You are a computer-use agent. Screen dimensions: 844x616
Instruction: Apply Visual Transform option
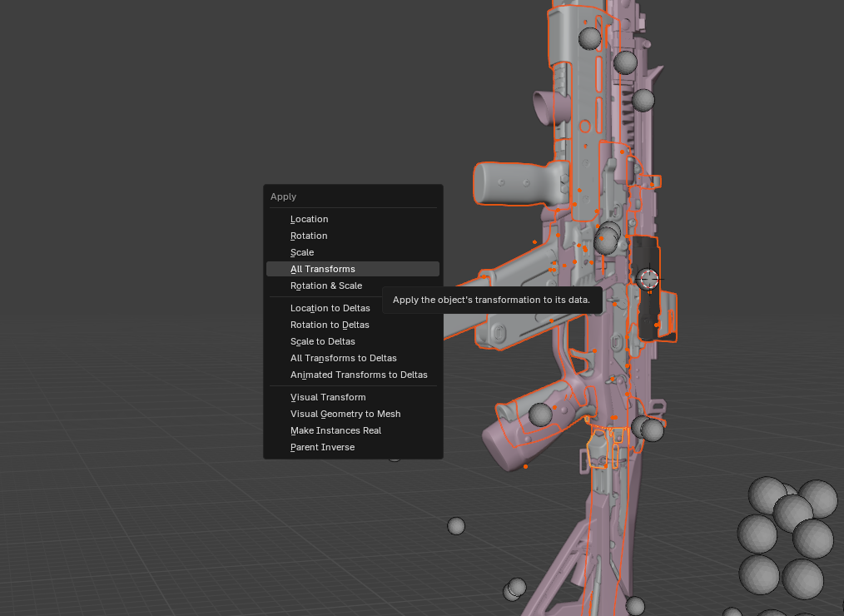(x=328, y=397)
